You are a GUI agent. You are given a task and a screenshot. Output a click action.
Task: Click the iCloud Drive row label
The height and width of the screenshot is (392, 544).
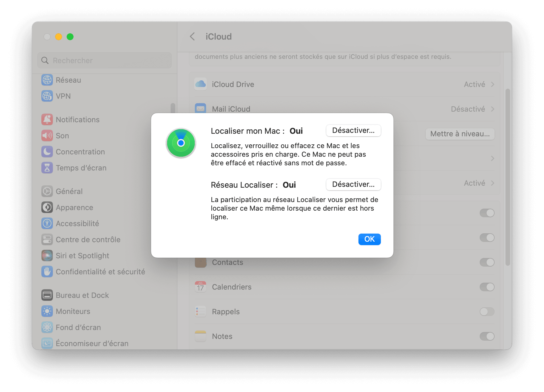click(233, 84)
